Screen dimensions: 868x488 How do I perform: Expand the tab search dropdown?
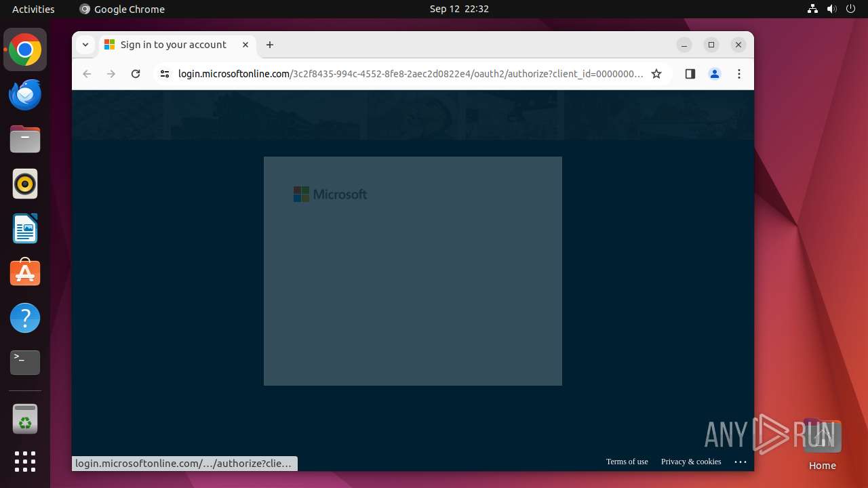85,45
